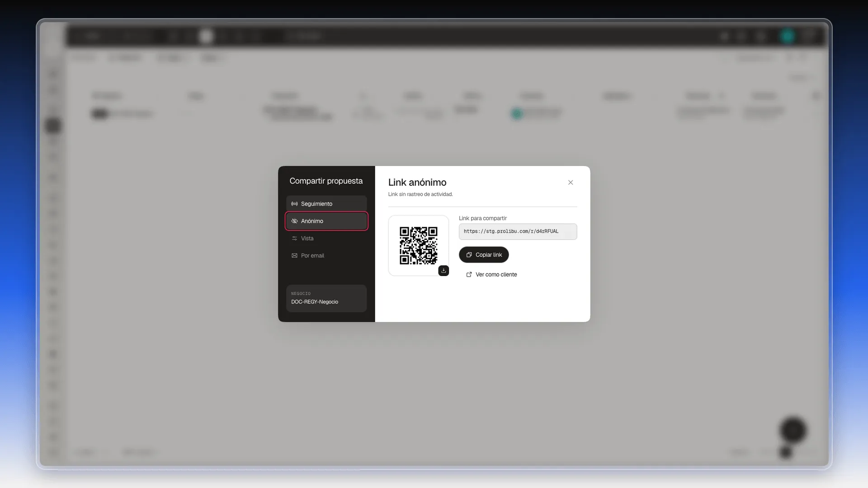Click the Copiar link button

coord(483,255)
